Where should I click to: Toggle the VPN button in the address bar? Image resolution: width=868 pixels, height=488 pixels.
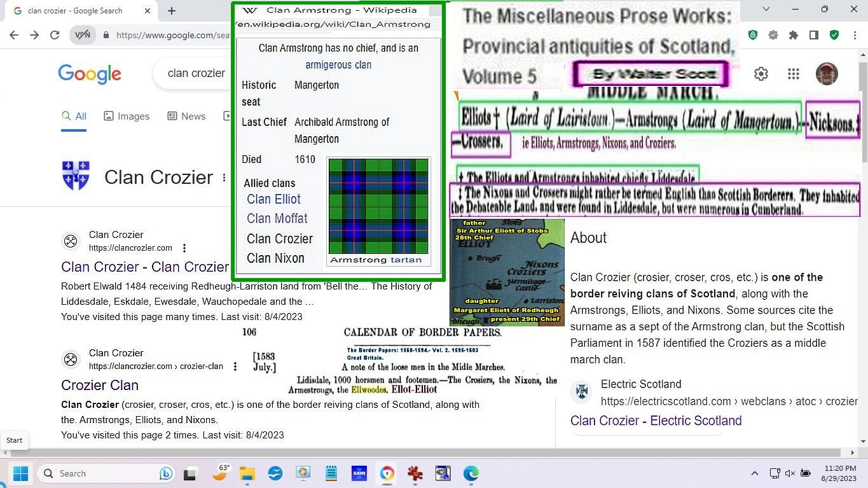[x=83, y=35]
